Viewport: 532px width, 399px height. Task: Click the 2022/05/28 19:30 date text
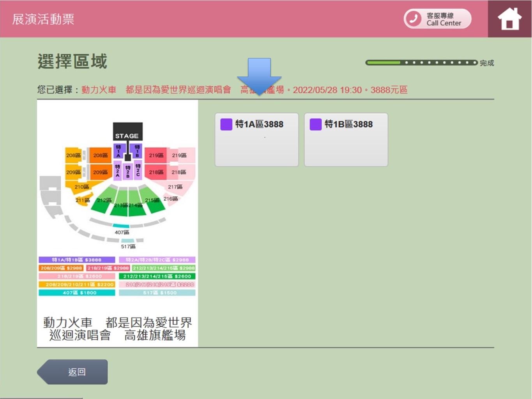pyautogui.click(x=327, y=90)
